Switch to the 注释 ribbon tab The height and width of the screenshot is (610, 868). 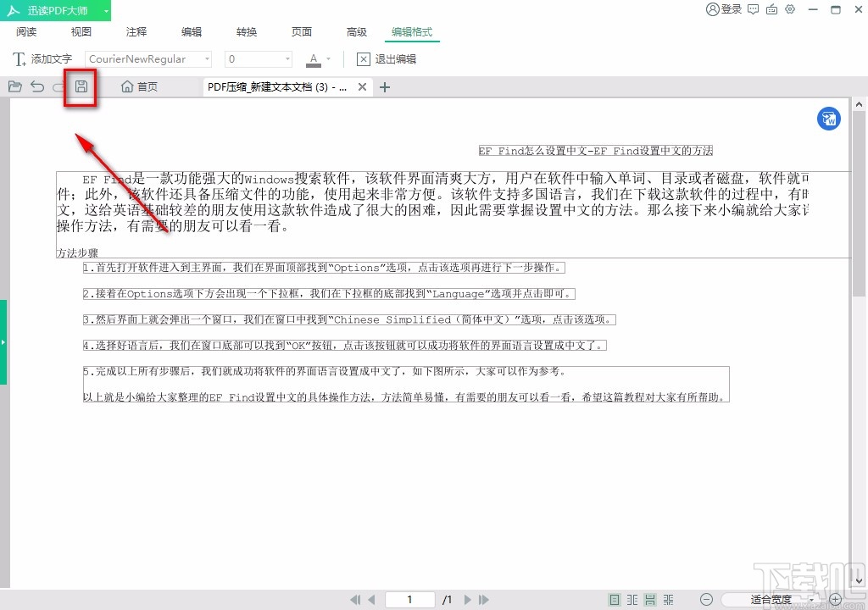pos(136,32)
